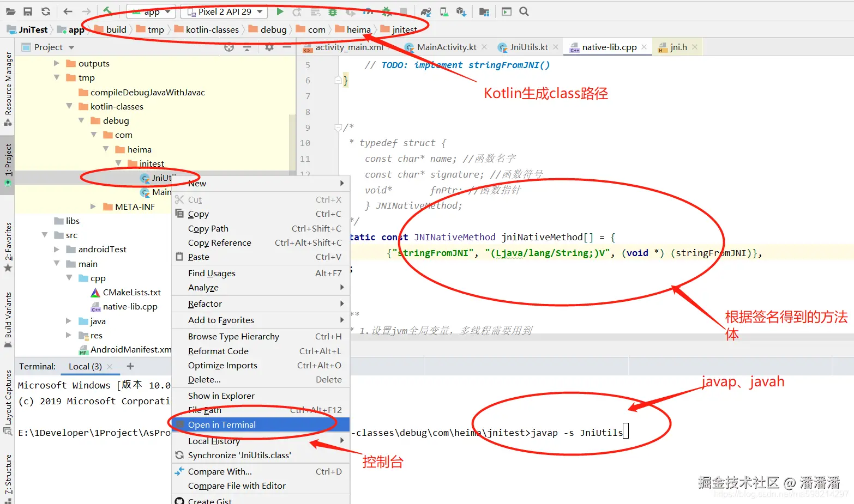Sync project with Gradle files icon
The height and width of the screenshot is (504, 854).
click(x=426, y=11)
